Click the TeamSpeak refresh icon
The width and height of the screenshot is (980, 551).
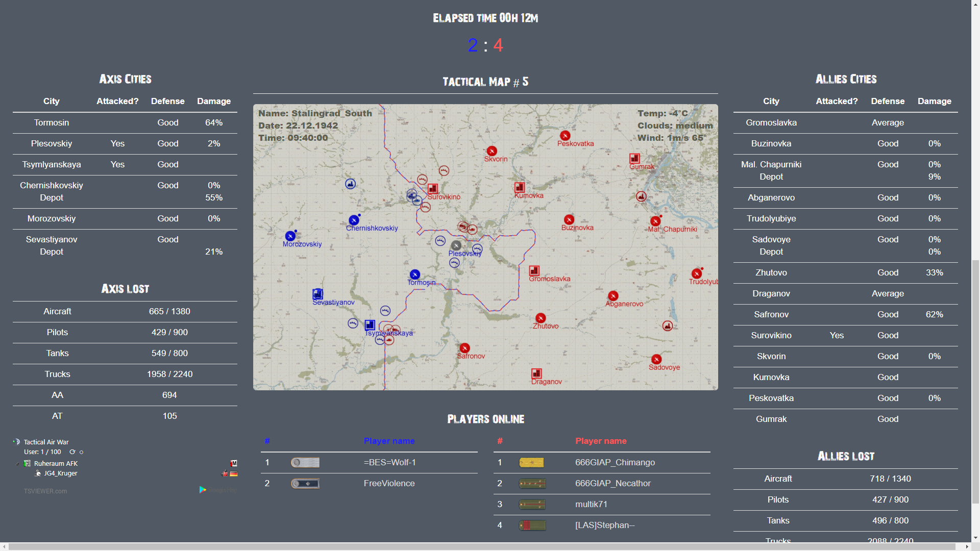72,452
